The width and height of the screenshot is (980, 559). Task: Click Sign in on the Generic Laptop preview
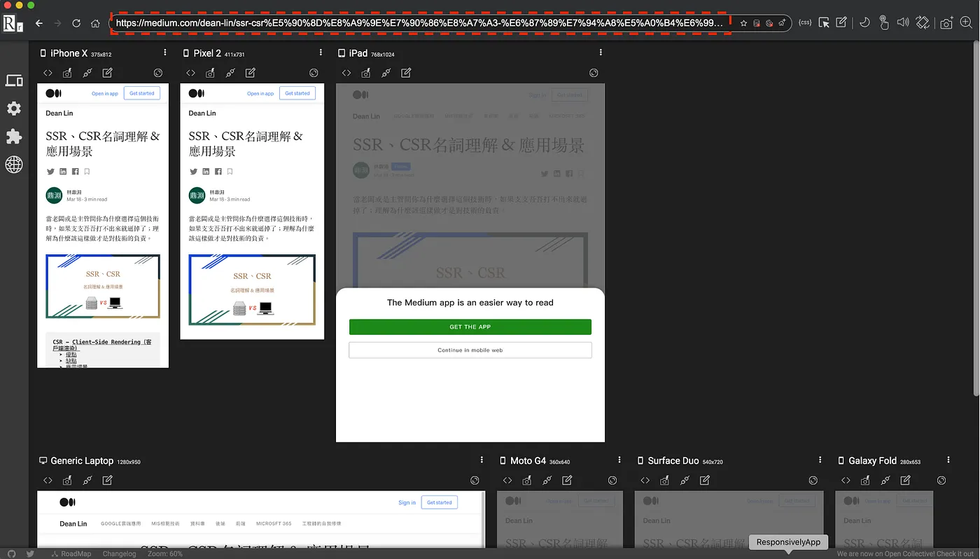pos(407,502)
